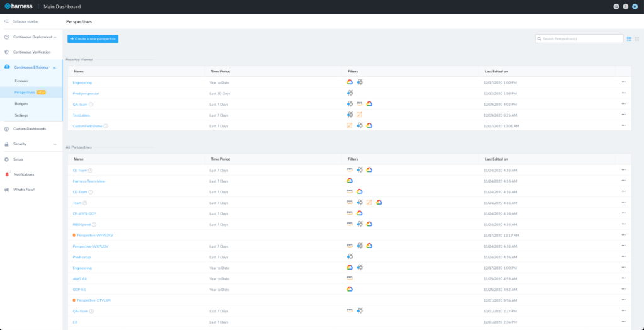Switch to list view layout
Image resolution: width=644 pixels, height=330 pixels.
[x=629, y=38]
